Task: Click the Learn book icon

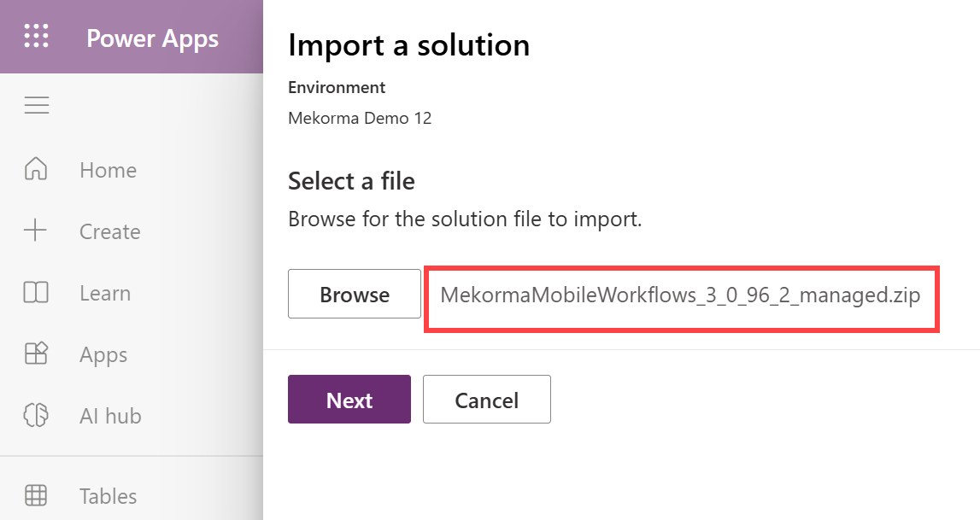Action: tap(36, 293)
